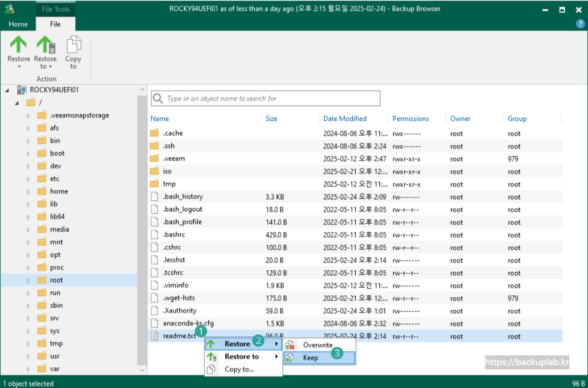The height and width of the screenshot is (388, 588).
Task: Expand the etc folder node
Action: (x=28, y=179)
